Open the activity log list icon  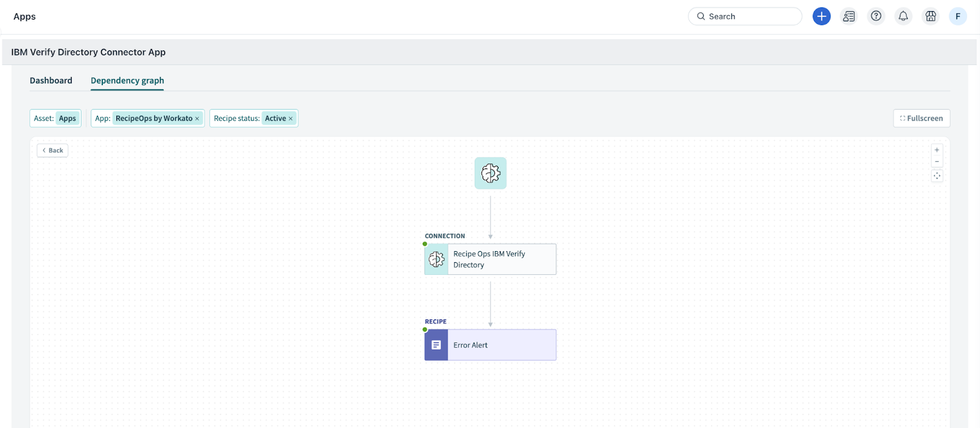(849, 17)
